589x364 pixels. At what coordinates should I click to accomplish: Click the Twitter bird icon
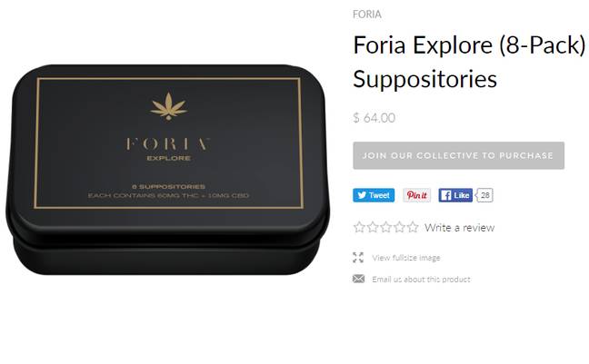362,195
